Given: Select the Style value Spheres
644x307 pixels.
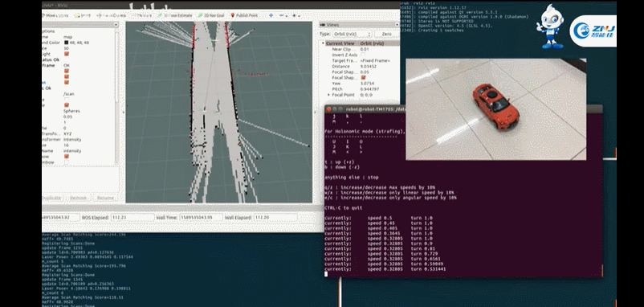Looking at the screenshot, I should 72,111.
